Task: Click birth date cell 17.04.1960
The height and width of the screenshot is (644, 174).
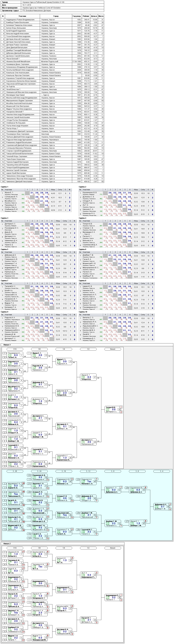Action: [x=77, y=62]
